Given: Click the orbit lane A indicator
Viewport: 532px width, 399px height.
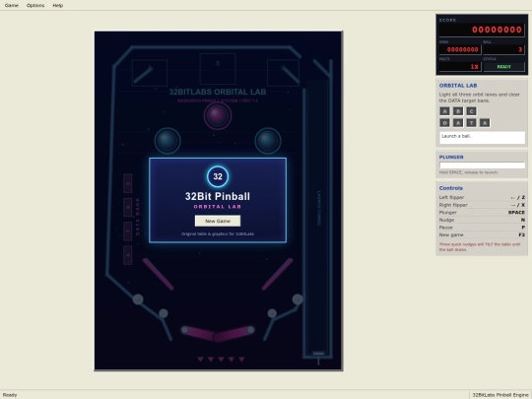Looking at the screenshot, I should click(x=444, y=111).
